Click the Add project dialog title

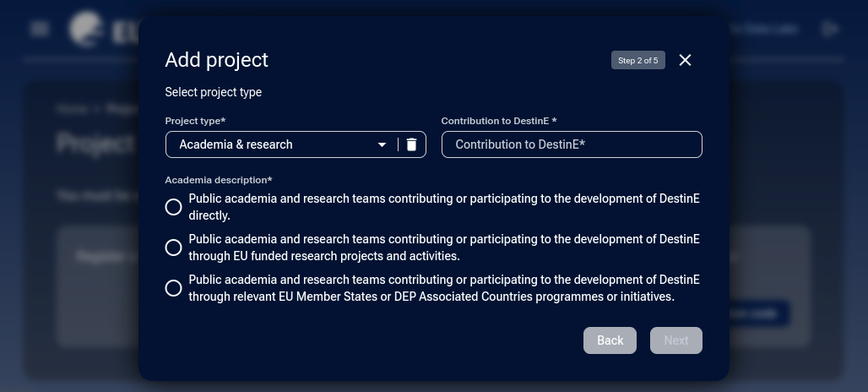pyautogui.click(x=216, y=60)
